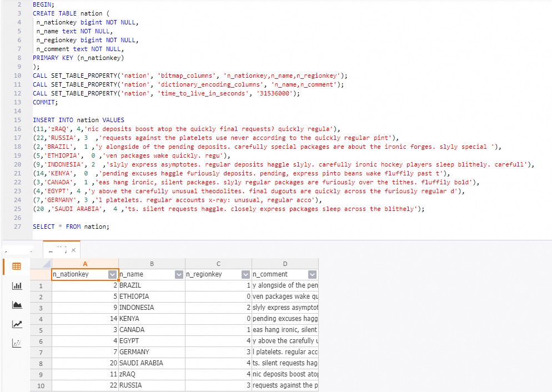The height and width of the screenshot is (392, 552).
Task: Click the SAUDI ARABIA cell
Action: tap(151, 363)
